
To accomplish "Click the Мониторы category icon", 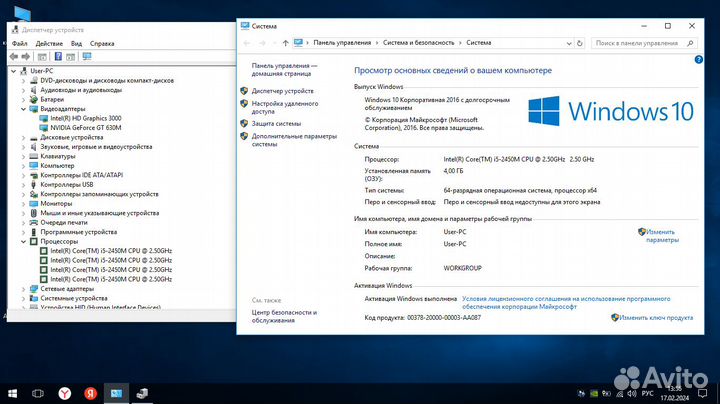I will 34,204.
